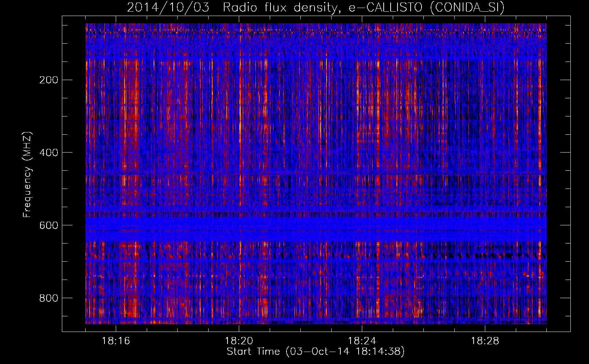This screenshot has width=589, height=364.
Task: Click the Frequency (MHZ) axis label
Action: pyautogui.click(x=27, y=175)
